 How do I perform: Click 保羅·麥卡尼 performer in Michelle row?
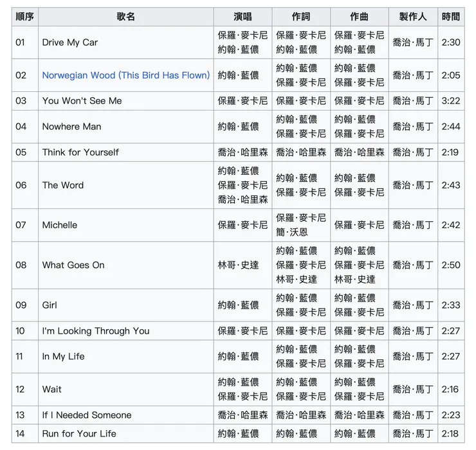243,225
